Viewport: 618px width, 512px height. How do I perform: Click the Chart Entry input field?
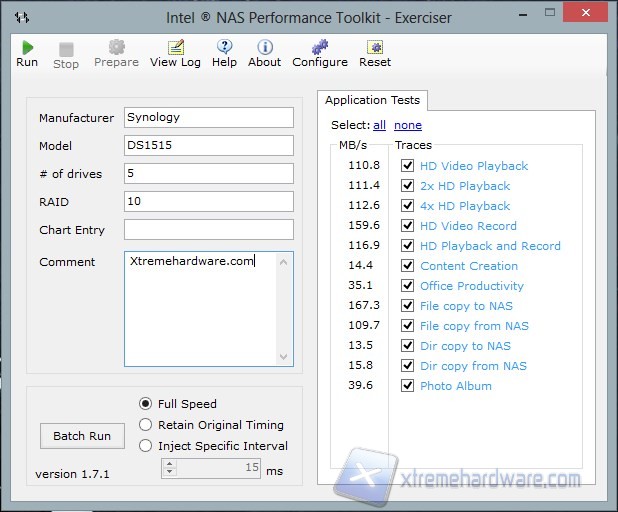(208, 230)
